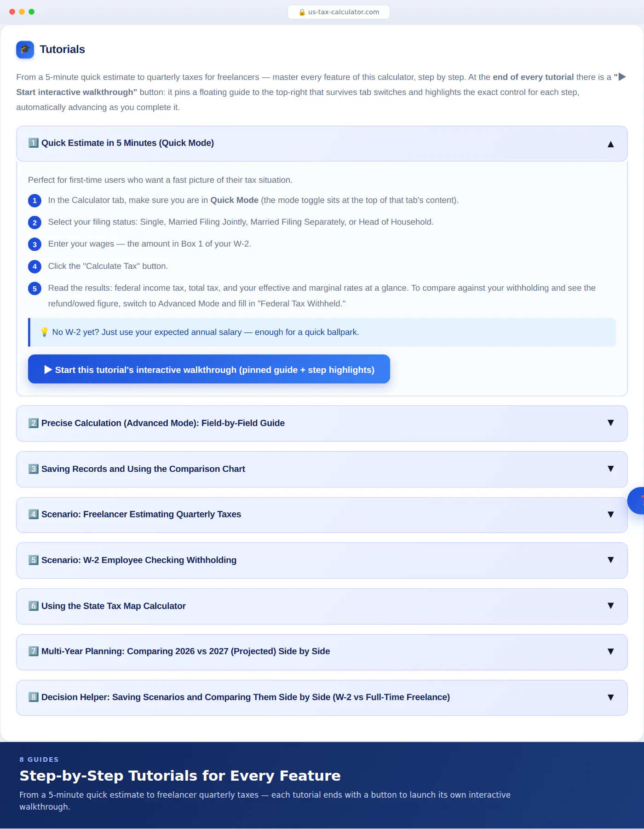Expand Precise Calculation (Advanced Mode) arrow

coord(610,423)
